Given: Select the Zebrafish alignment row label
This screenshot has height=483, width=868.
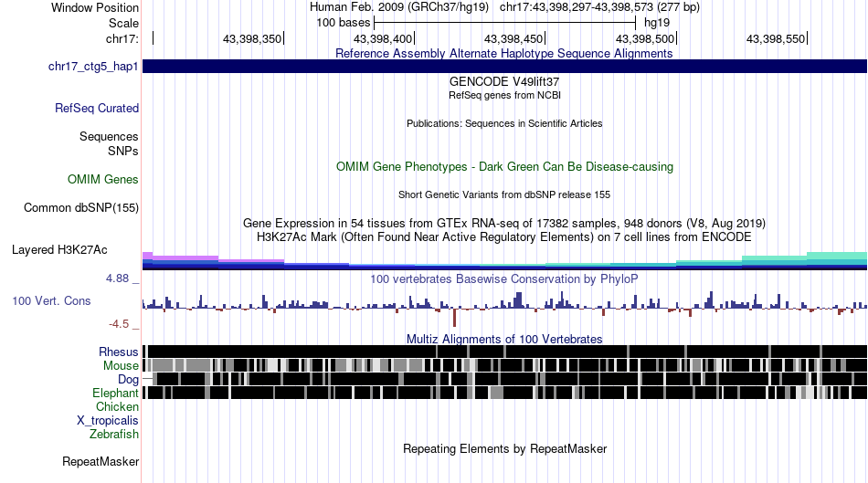Looking at the screenshot, I should pyautogui.click(x=114, y=434).
